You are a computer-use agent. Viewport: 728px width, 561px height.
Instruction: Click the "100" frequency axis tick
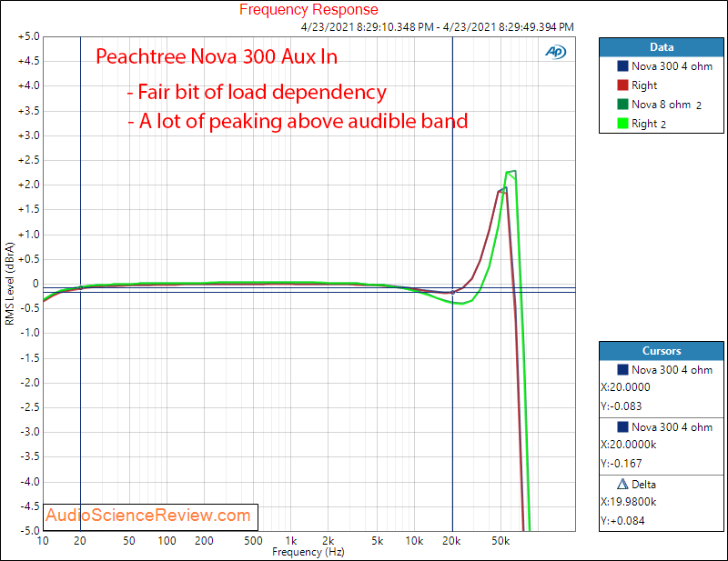[167, 541]
